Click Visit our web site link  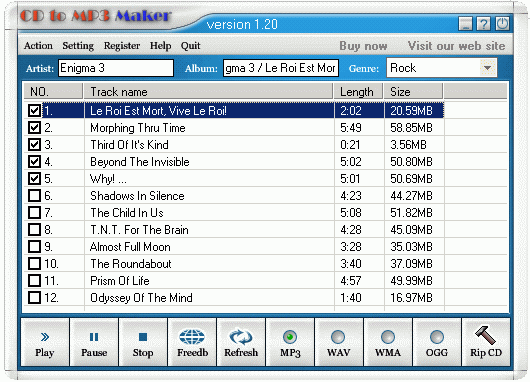pos(457,46)
